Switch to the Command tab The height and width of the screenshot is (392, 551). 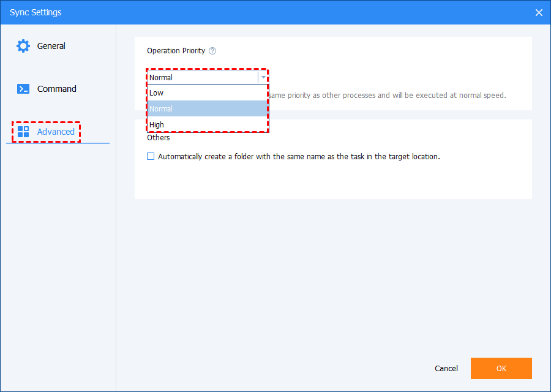[x=56, y=89]
